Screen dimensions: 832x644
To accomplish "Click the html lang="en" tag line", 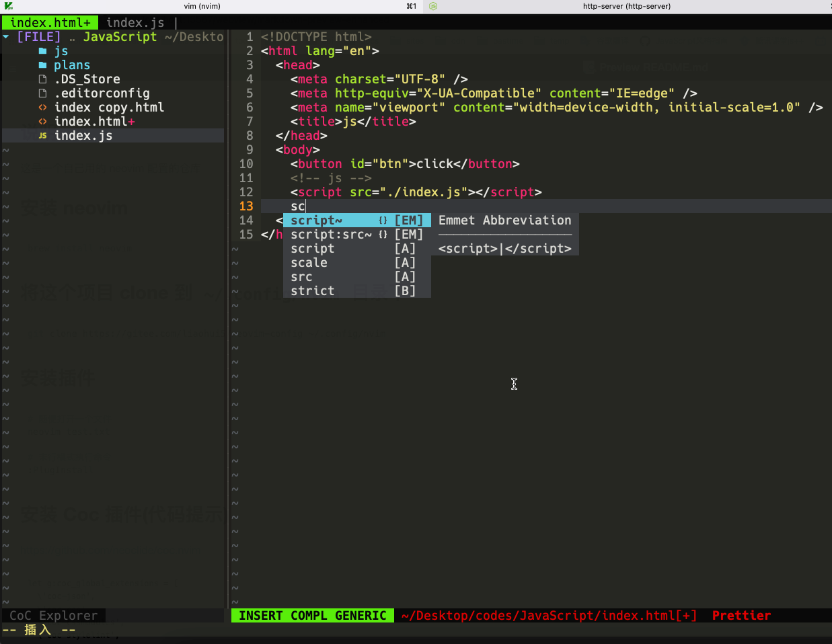I will pyautogui.click(x=320, y=51).
